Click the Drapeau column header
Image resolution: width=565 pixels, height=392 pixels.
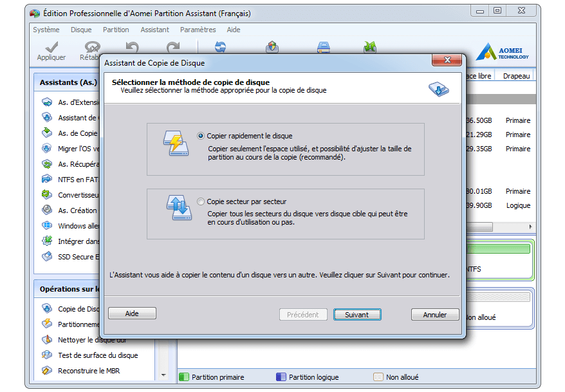click(516, 76)
